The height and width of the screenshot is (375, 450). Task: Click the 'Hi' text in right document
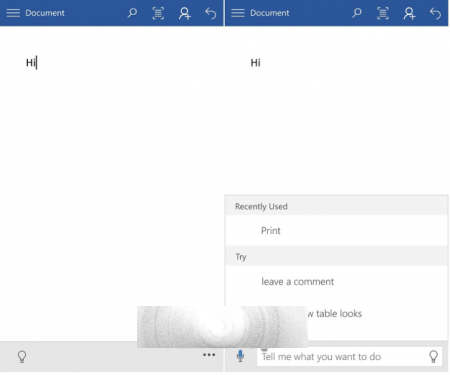tap(256, 62)
